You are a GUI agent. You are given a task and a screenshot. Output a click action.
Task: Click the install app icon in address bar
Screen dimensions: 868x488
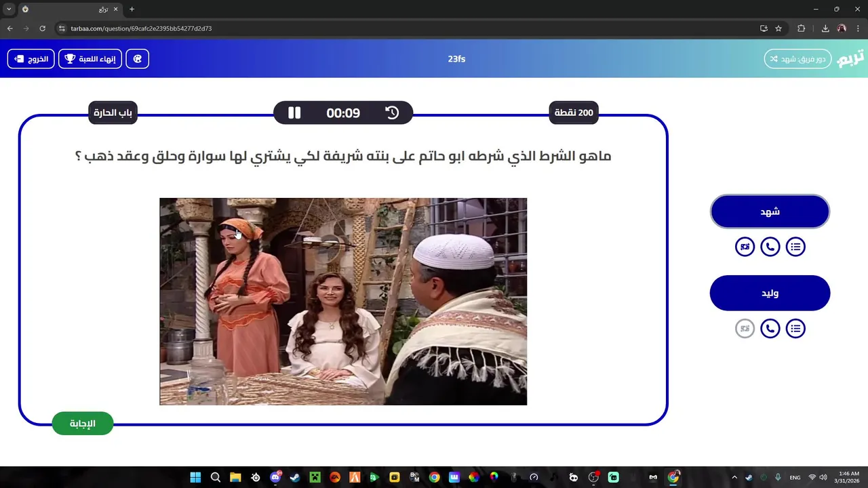click(764, 28)
